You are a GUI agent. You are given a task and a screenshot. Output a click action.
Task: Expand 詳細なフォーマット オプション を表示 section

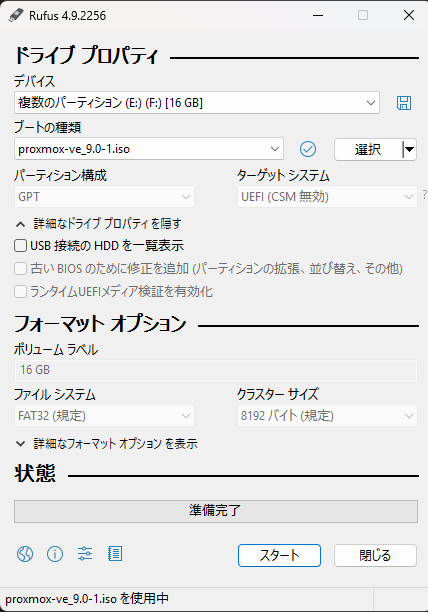[106, 444]
